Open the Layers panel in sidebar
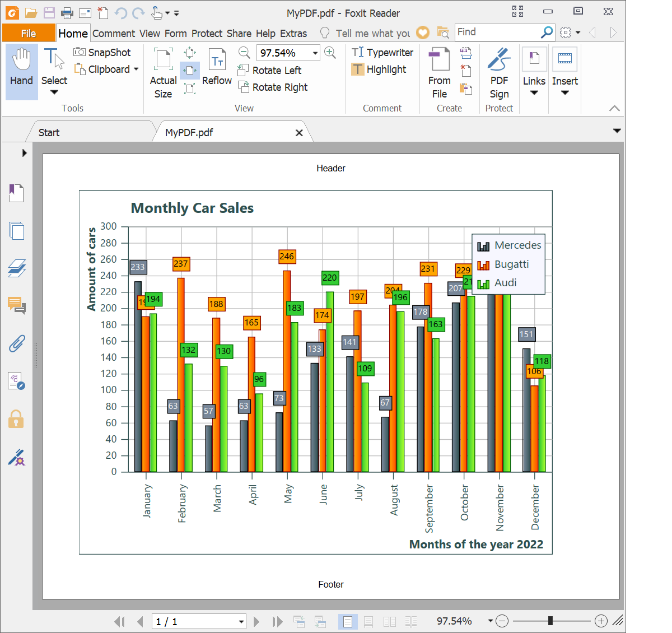672x633 pixels. pyautogui.click(x=16, y=268)
